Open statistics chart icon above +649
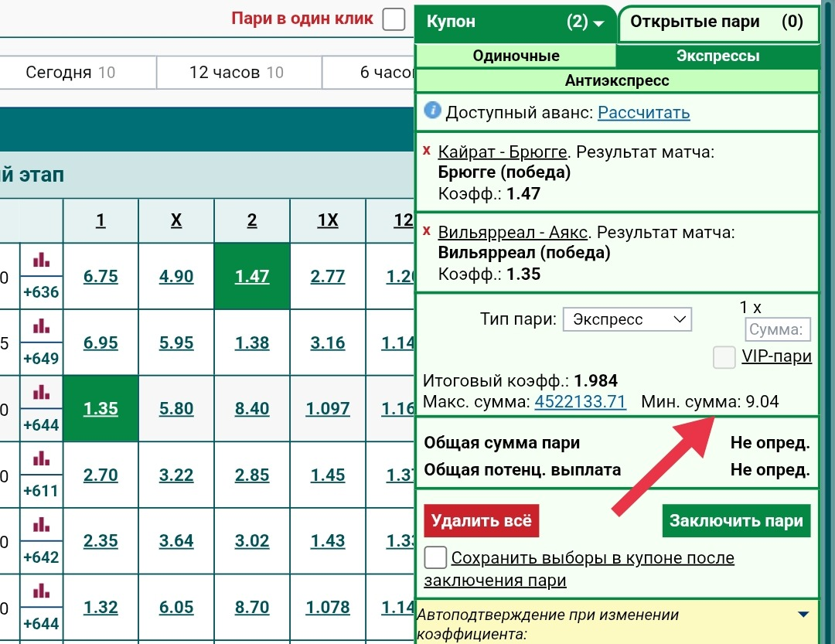The image size is (835, 644). coord(41,326)
